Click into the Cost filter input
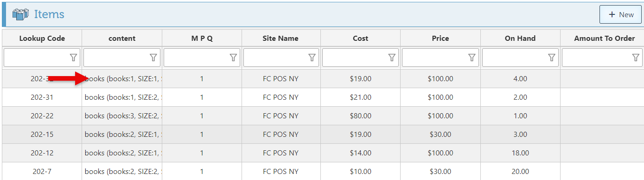This screenshot has width=644, height=180. coord(355,58)
